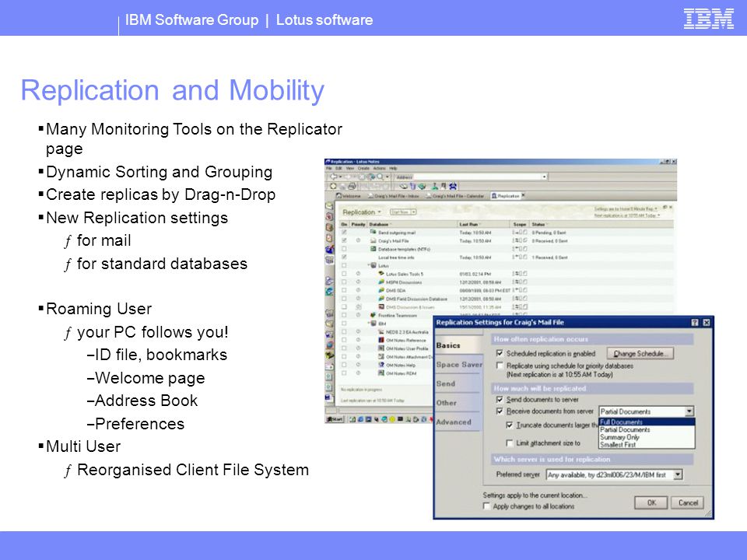This screenshot has height=560, width=747.
Task: Click the Change Schedule button
Action: tap(640, 353)
